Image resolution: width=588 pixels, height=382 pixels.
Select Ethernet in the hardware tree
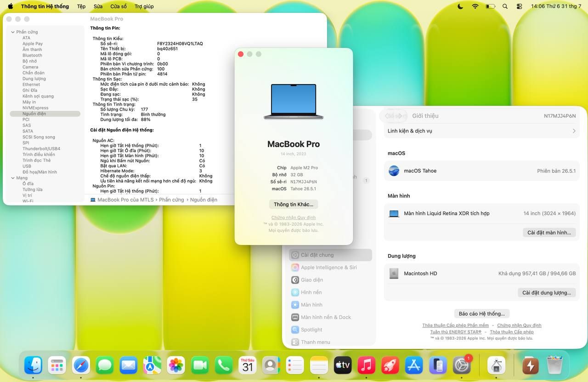click(x=31, y=85)
